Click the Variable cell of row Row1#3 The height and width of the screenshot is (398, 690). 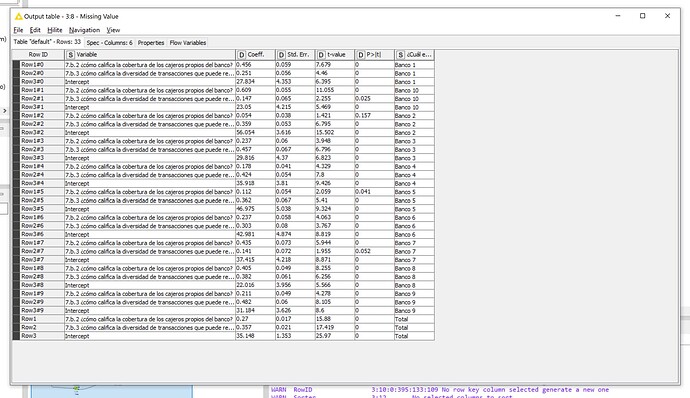(x=150, y=141)
